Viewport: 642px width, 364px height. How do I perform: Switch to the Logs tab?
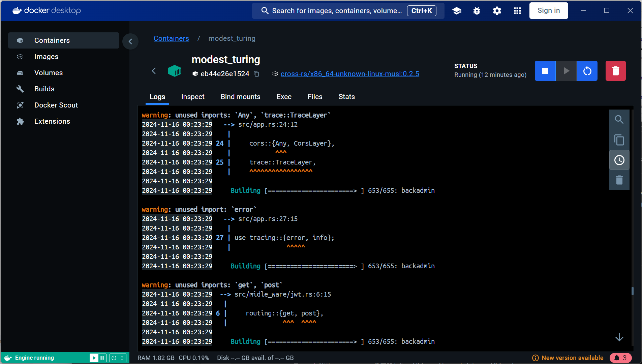click(x=157, y=97)
